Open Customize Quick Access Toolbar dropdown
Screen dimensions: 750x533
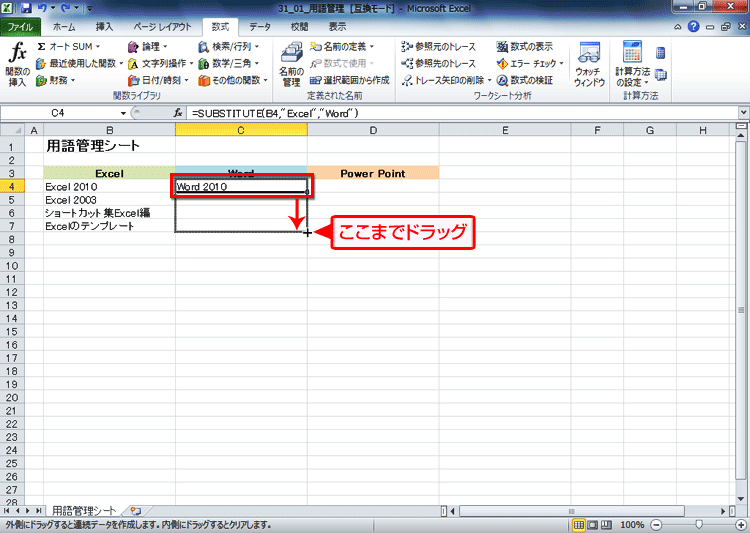tap(89, 8)
